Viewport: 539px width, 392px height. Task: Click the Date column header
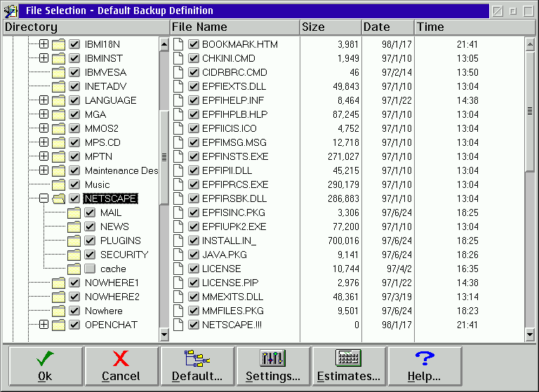(387, 27)
